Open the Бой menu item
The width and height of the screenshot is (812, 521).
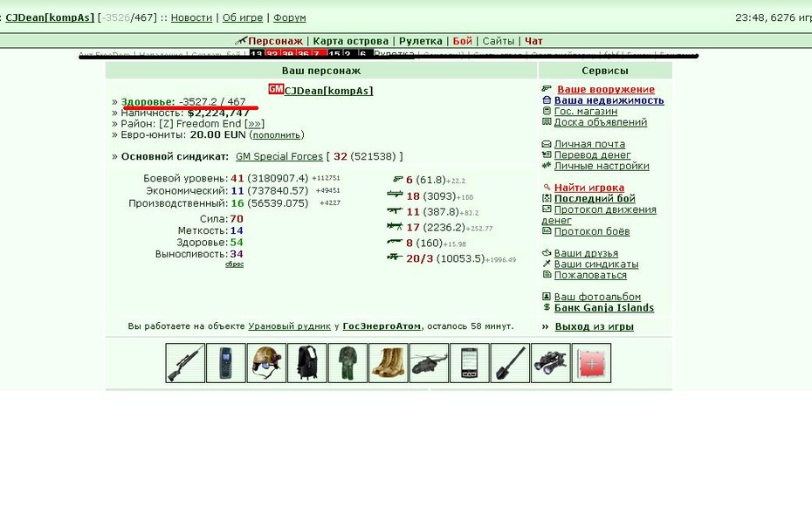[463, 41]
